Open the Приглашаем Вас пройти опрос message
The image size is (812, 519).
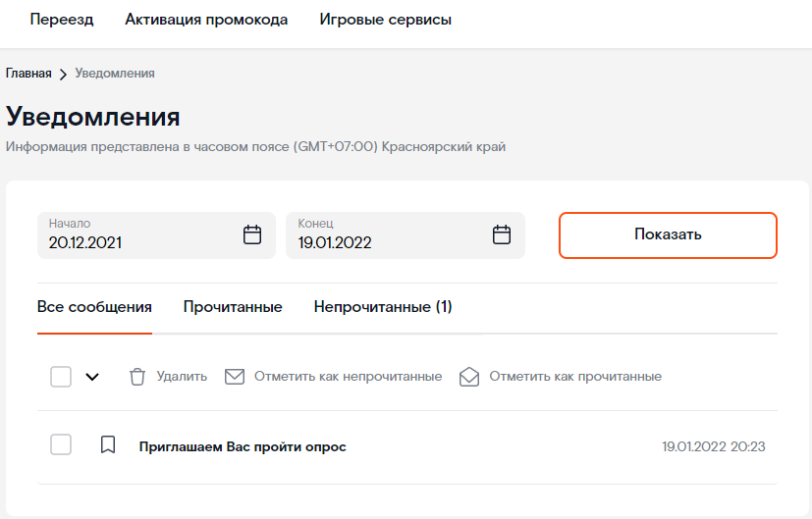tap(243, 447)
